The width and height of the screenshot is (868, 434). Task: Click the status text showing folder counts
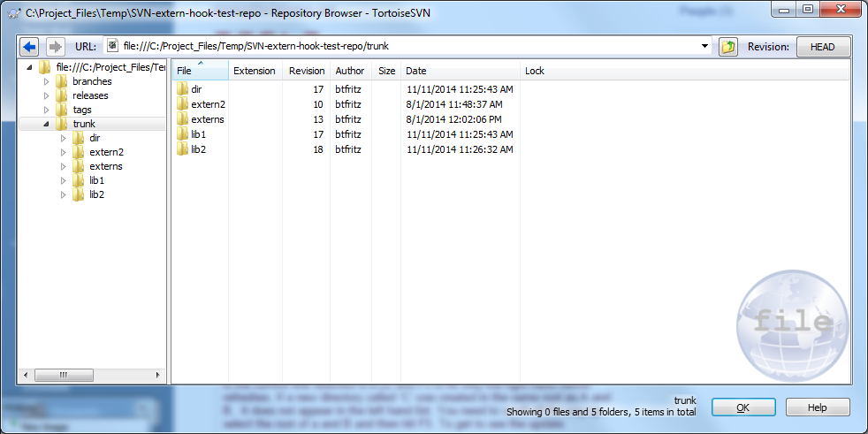[x=601, y=413]
